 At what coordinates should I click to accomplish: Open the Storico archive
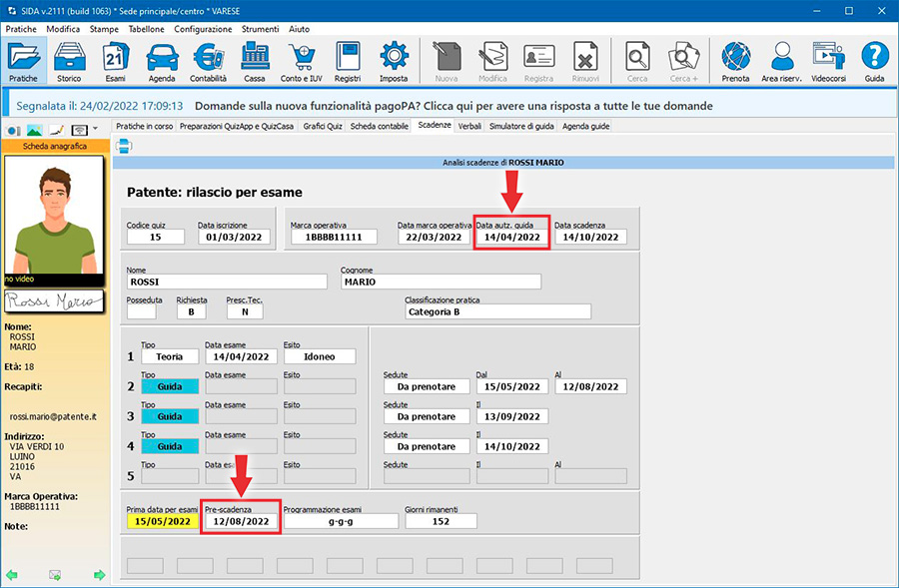[69, 59]
